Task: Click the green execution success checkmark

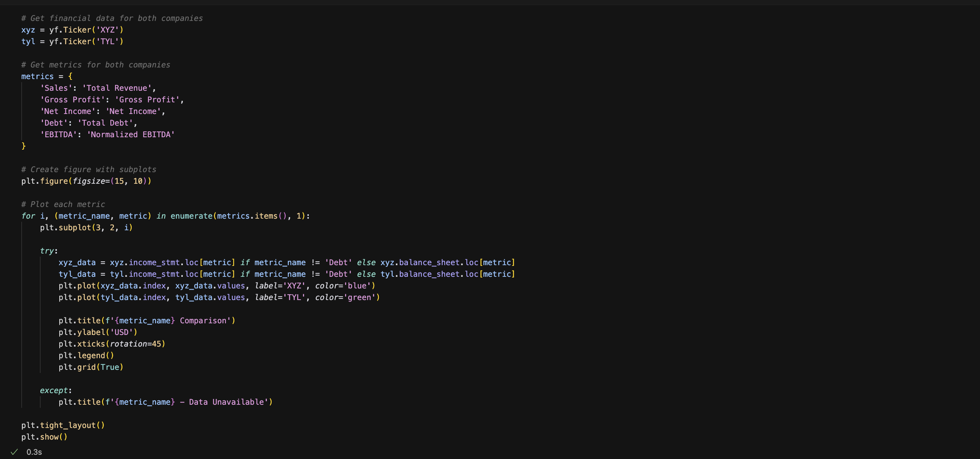Action: (14, 452)
